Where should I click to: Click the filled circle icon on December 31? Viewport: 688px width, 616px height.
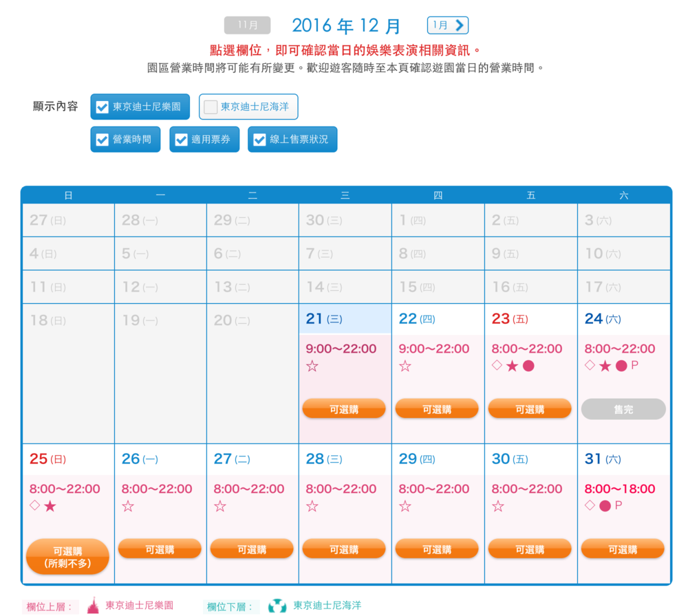605,507
